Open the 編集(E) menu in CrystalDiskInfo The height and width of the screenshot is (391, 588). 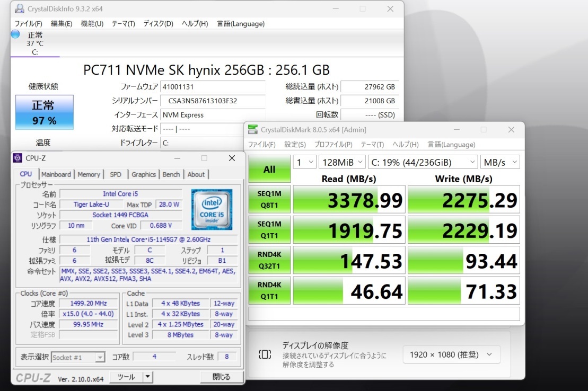pos(61,24)
